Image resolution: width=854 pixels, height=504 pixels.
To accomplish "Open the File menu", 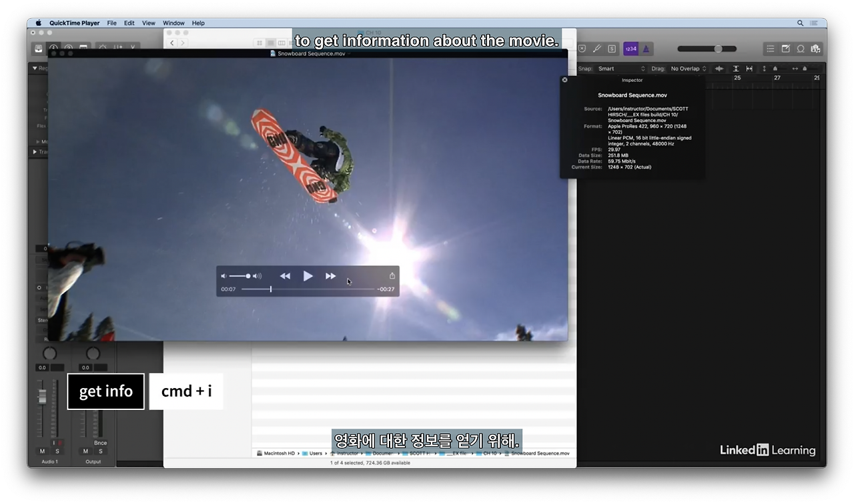I will pyautogui.click(x=111, y=23).
